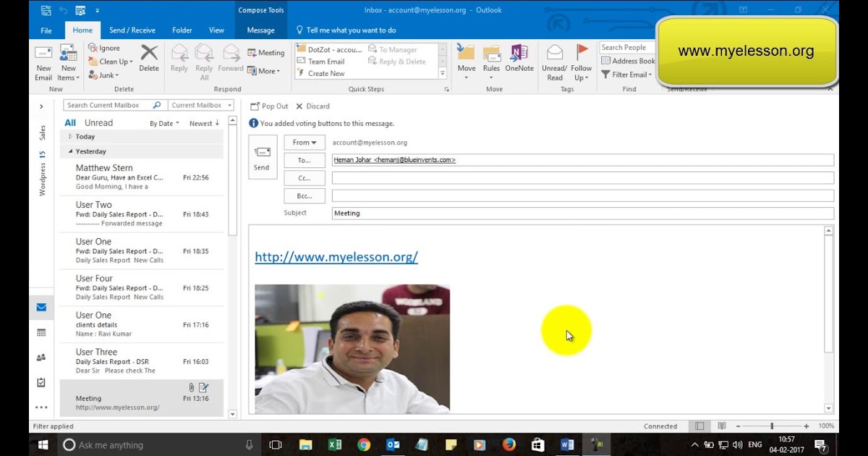Open the myelesson.org hyperlink in message
This screenshot has height=456, width=868.
click(x=336, y=257)
